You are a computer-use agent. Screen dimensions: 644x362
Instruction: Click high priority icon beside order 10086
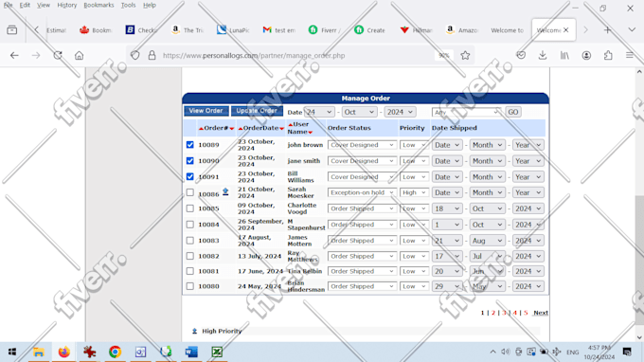(225, 191)
